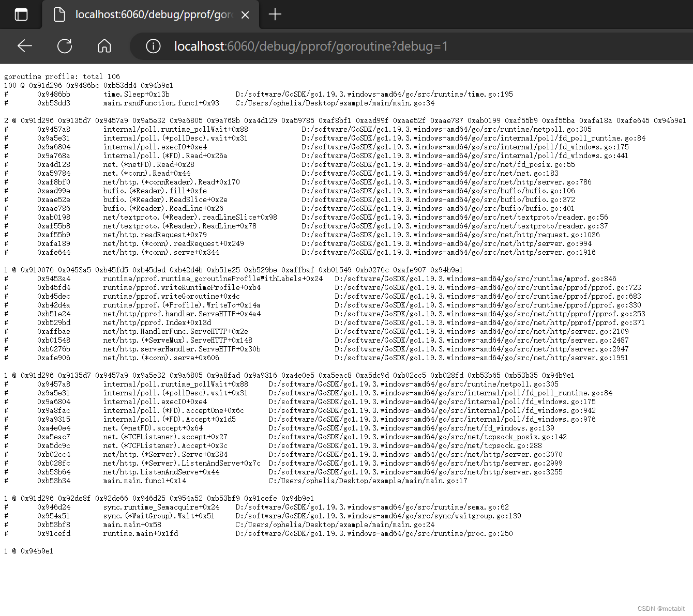Click 'net/http.(*conn).serve+0x606' entry
This screenshot has height=616, width=693.
pos(161,358)
